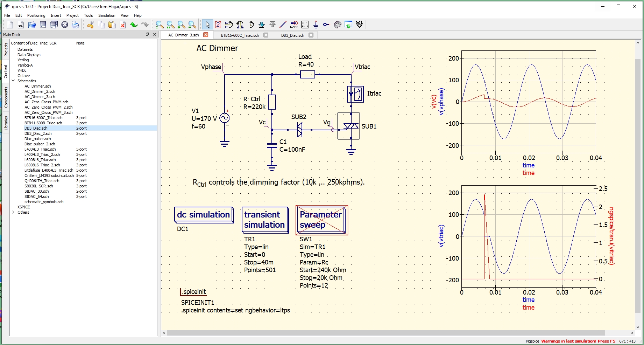
Task: Set a marker with the M1 tool
Action: click(x=359, y=25)
